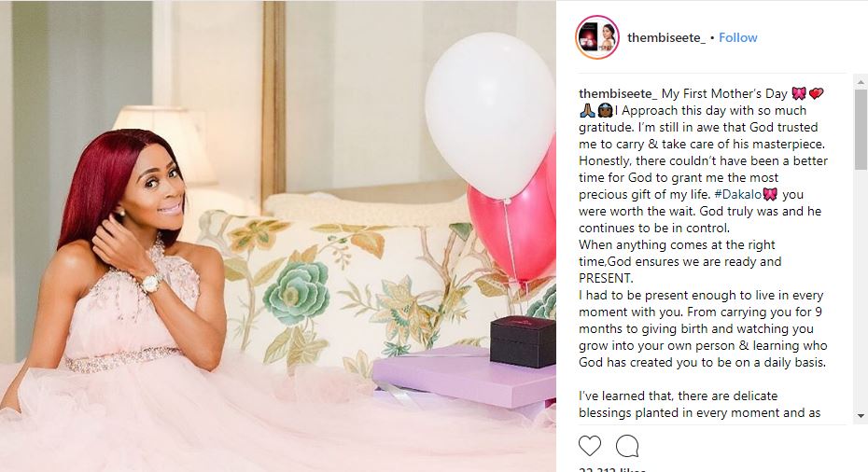The height and width of the screenshot is (472, 868).
Task: Click the black gift box in the photo
Action: click(523, 341)
